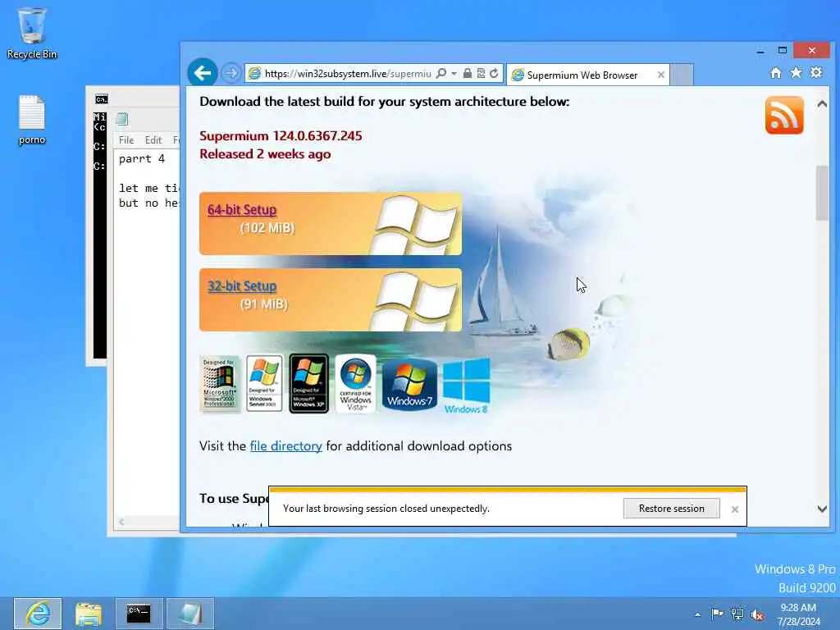Go back using the browser back arrow
This screenshot has width=840, height=630.
coord(203,72)
